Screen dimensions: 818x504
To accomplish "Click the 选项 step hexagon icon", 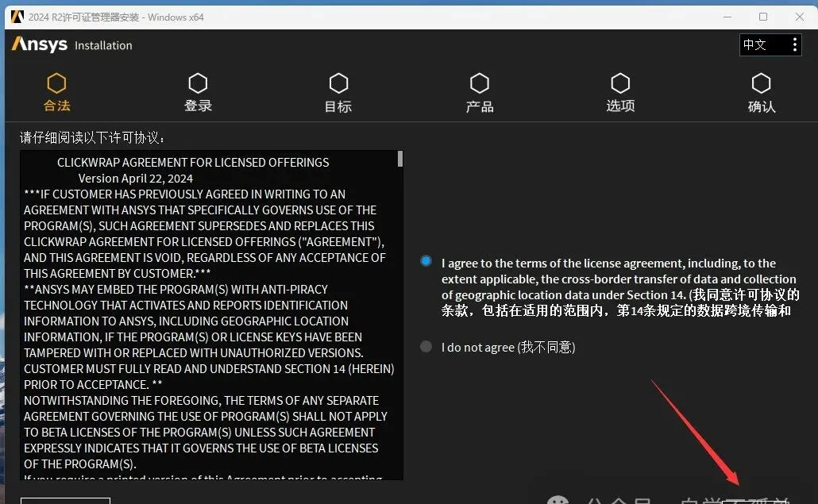I will pyautogui.click(x=620, y=83).
